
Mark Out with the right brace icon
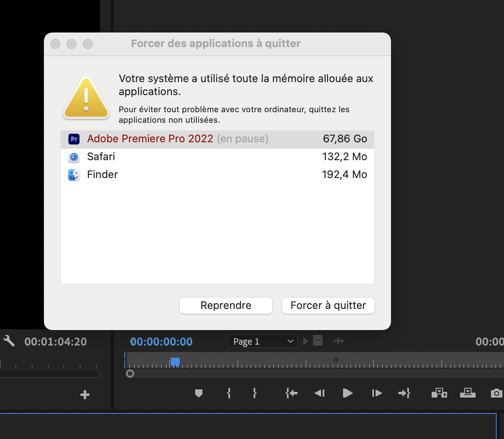[x=255, y=393]
